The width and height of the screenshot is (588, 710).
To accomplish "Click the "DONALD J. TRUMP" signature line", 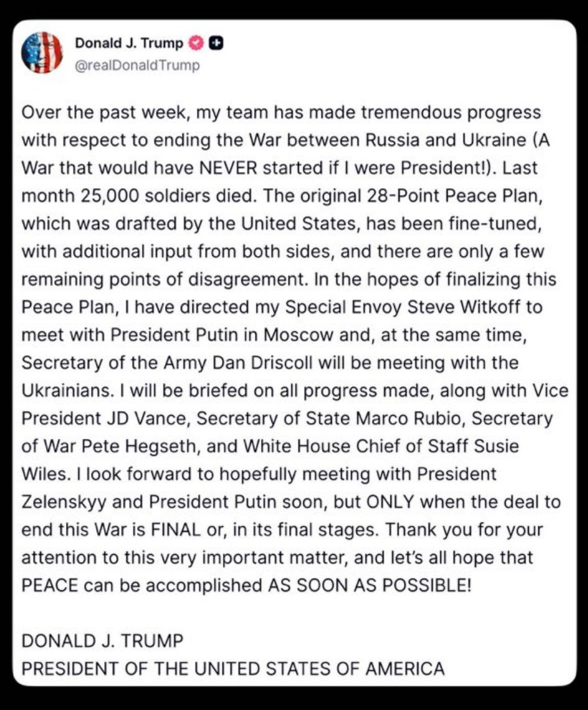I will (103, 641).
